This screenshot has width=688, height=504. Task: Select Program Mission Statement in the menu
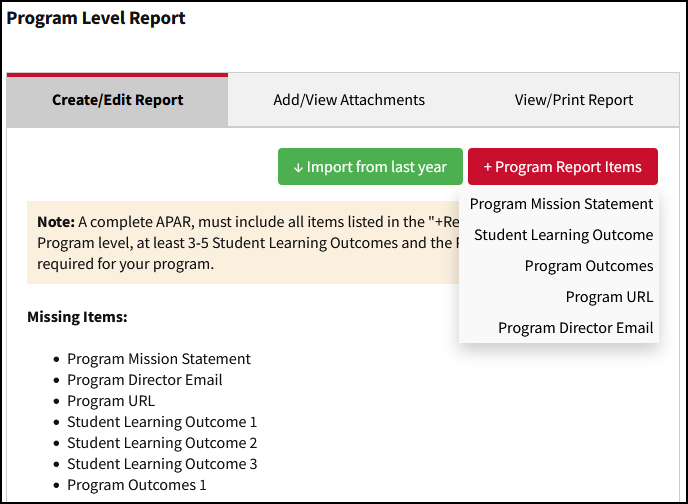coord(561,204)
